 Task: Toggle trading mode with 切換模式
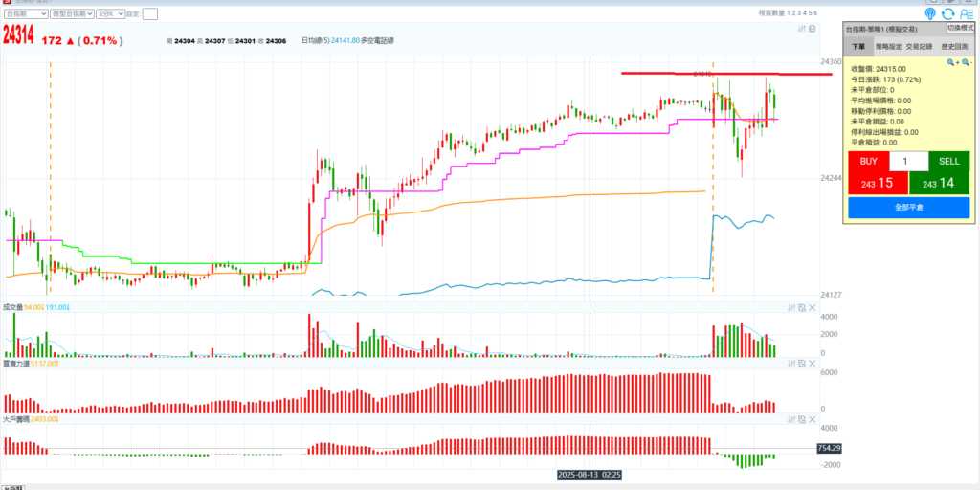tap(961, 29)
